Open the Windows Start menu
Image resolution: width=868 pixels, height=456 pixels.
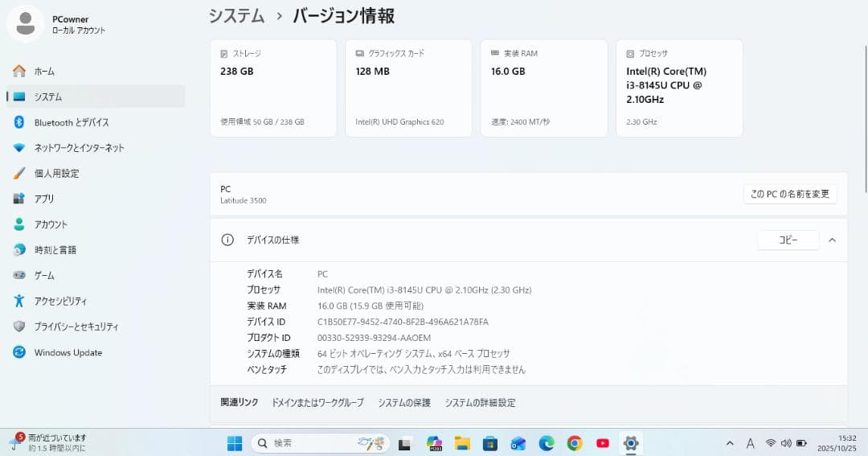click(235, 443)
